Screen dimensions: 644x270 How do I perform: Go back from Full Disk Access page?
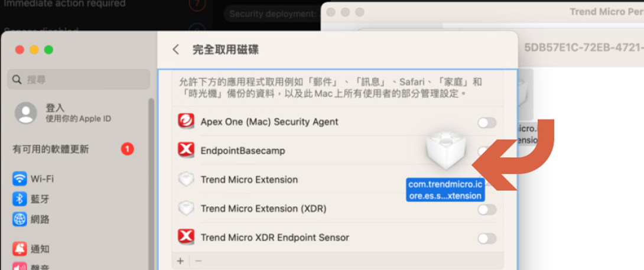[175, 50]
